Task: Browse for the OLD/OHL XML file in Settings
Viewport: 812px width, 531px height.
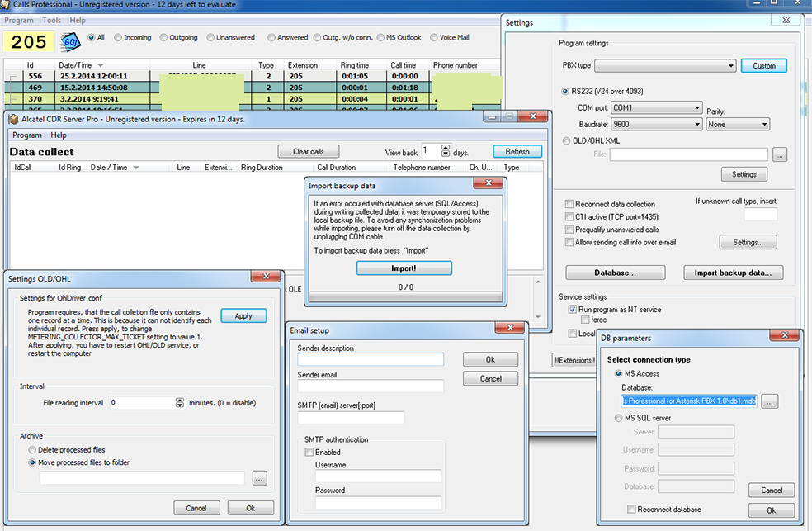Action: 780,154
